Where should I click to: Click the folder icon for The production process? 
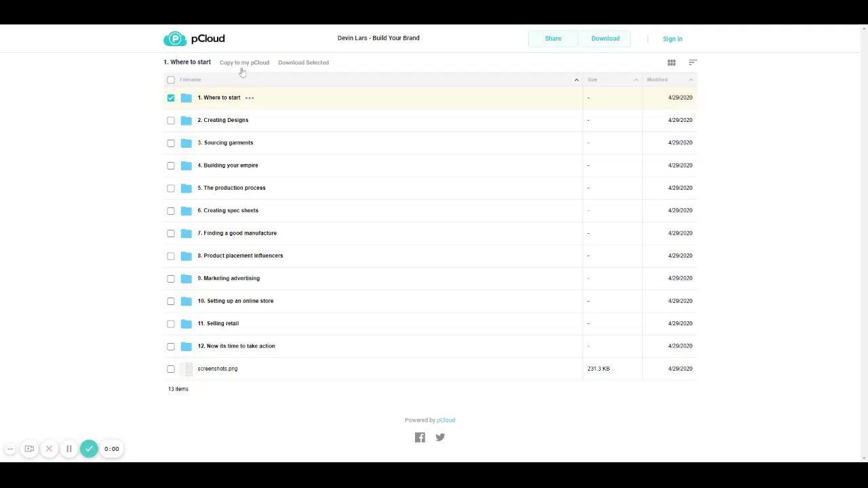(x=186, y=188)
